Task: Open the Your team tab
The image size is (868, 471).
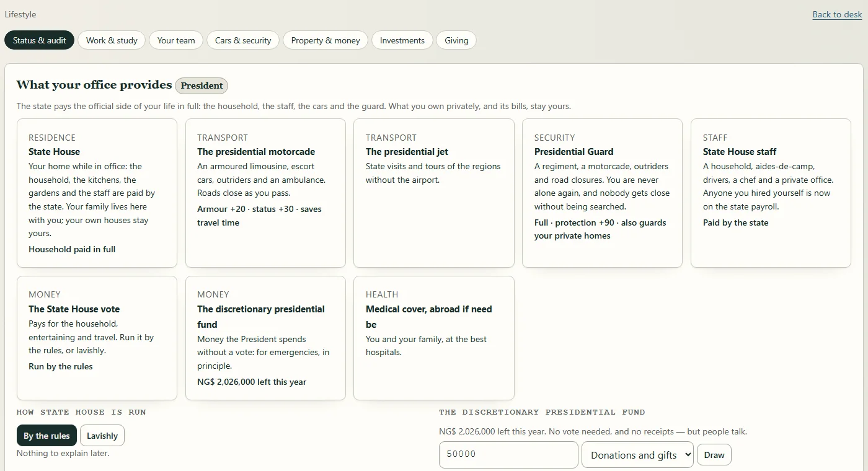Action: pyautogui.click(x=176, y=40)
